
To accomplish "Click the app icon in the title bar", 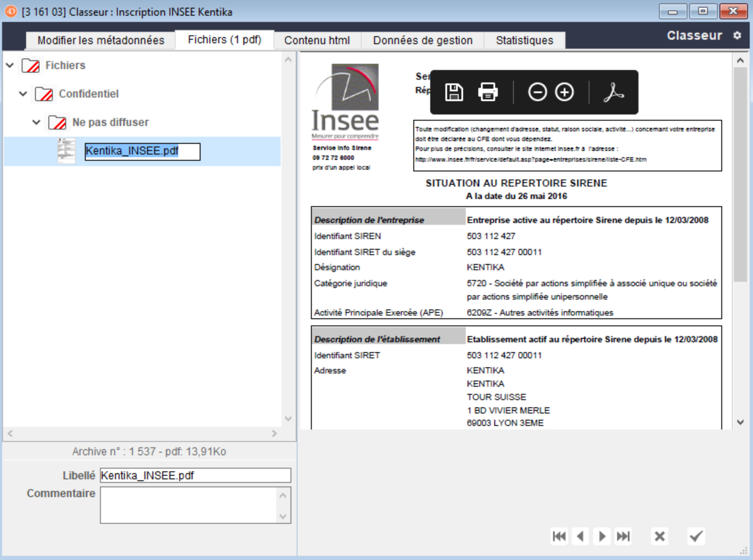I will pyautogui.click(x=11, y=11).
